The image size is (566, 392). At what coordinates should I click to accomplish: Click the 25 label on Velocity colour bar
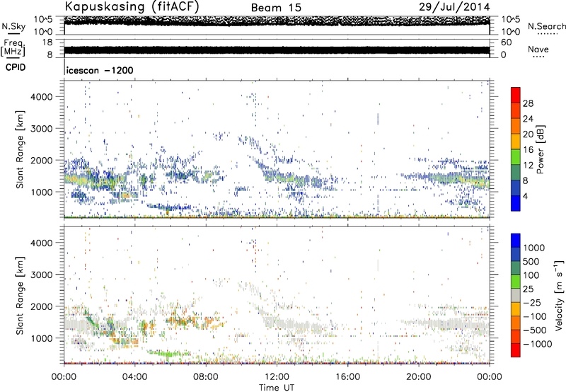coord(529,289)
